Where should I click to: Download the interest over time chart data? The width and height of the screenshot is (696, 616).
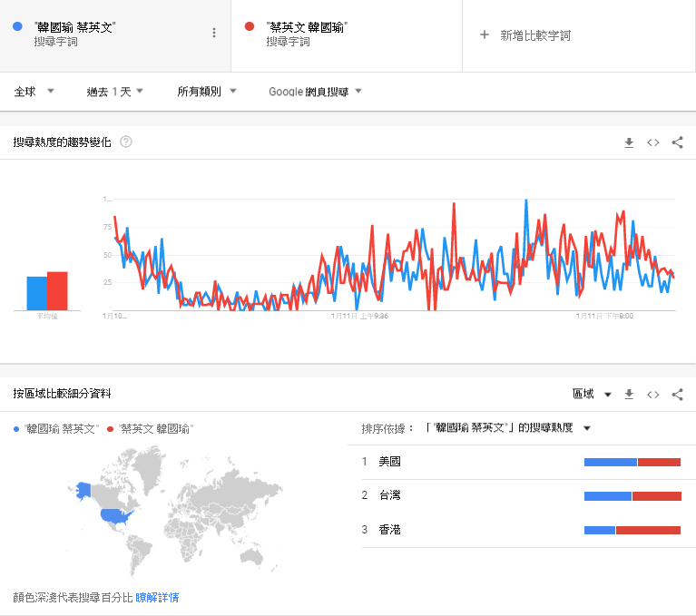pyautogui.click(x=629, y=142)
